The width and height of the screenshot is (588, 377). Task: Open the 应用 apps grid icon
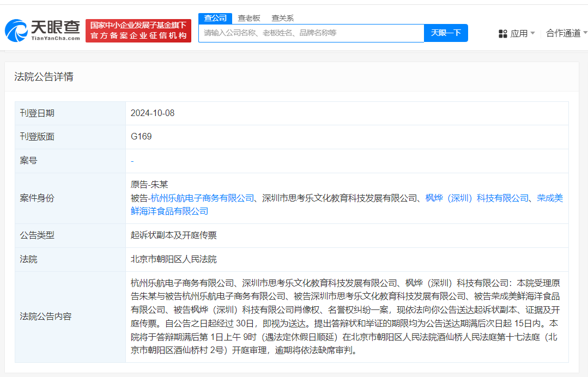[503, 34]
